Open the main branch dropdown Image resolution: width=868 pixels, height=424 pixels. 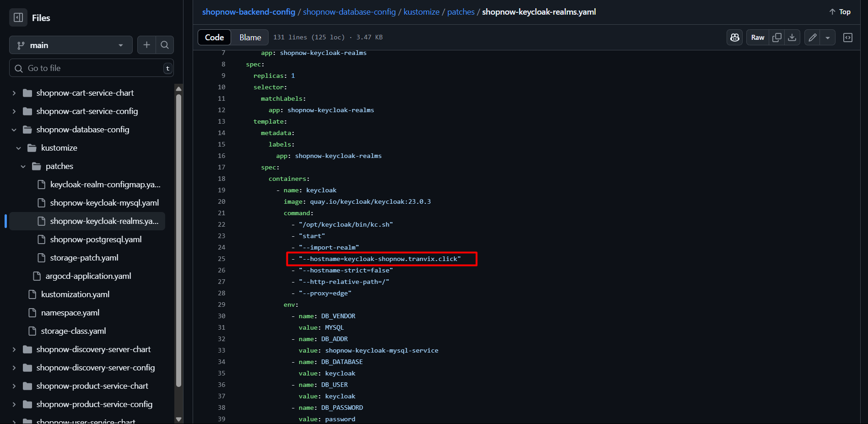(70, 45)
